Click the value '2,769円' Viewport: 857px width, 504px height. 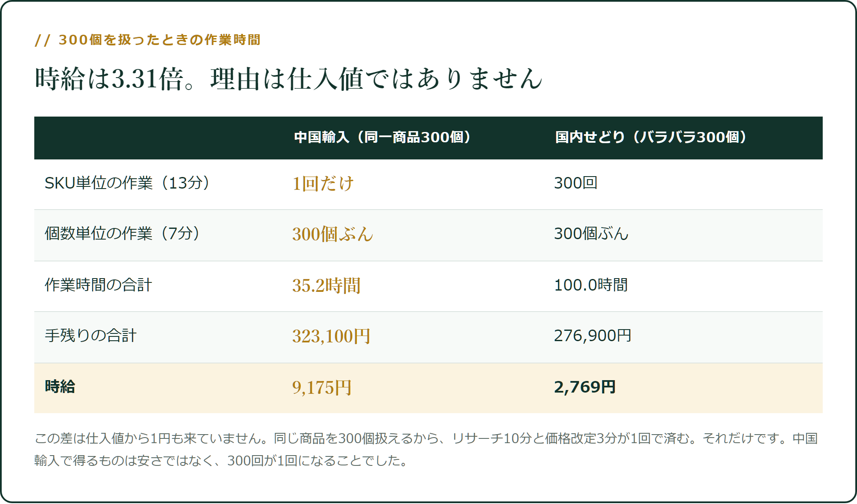(x=585, y=387)
